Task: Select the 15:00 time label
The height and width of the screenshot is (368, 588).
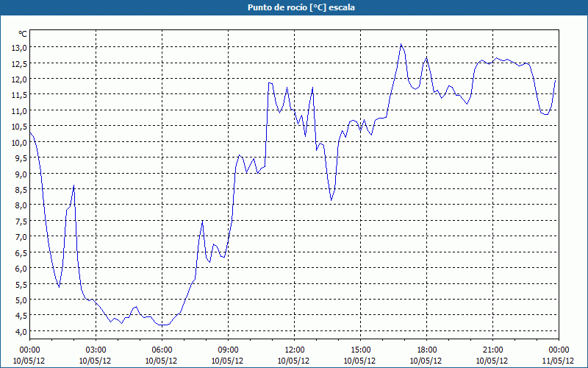Action: point(360,350)
